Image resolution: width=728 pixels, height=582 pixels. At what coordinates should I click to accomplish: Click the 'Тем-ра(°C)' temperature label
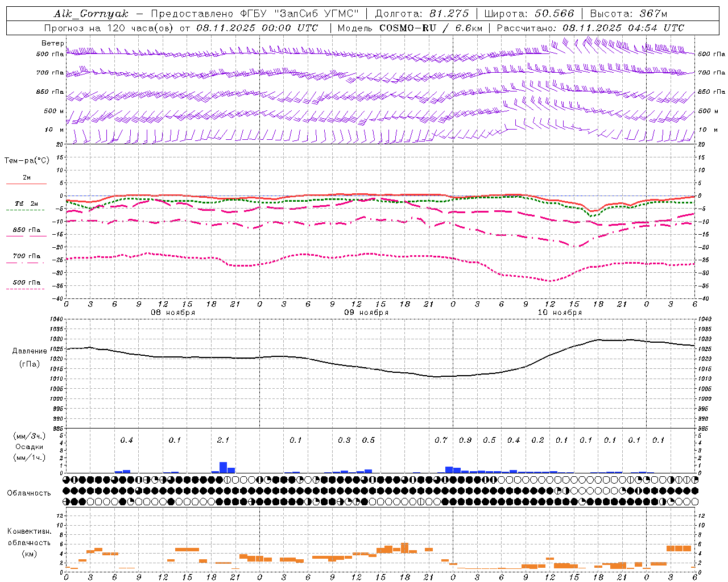coord(27,161)
